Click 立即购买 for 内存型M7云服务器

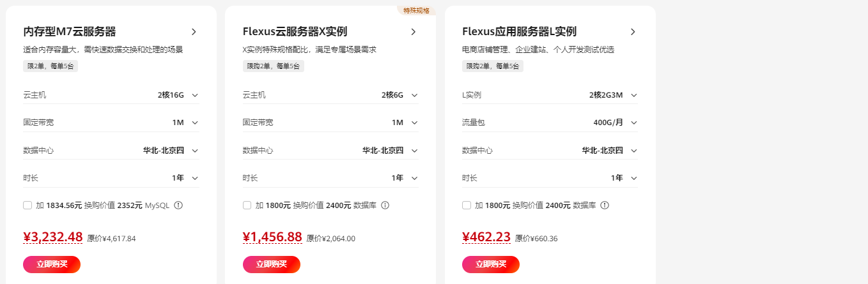click(52, 264)
